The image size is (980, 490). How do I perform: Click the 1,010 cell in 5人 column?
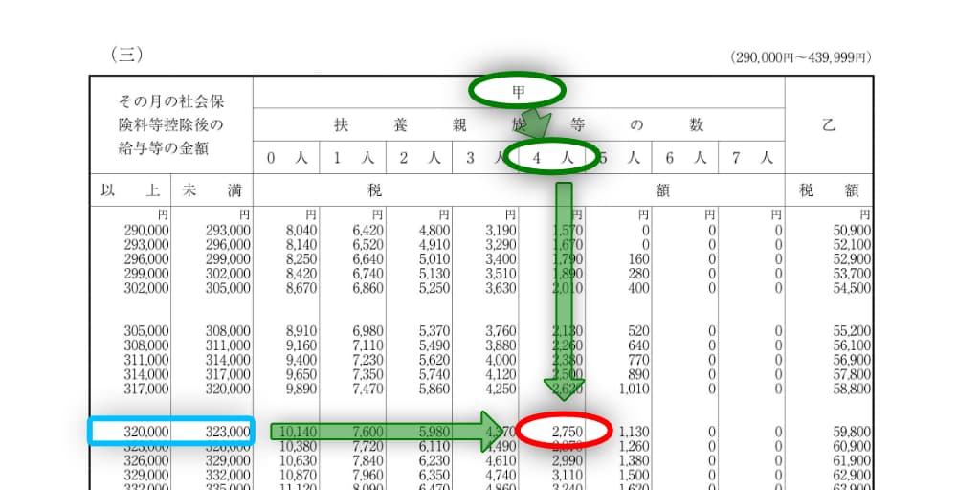(x=634, y=389)
